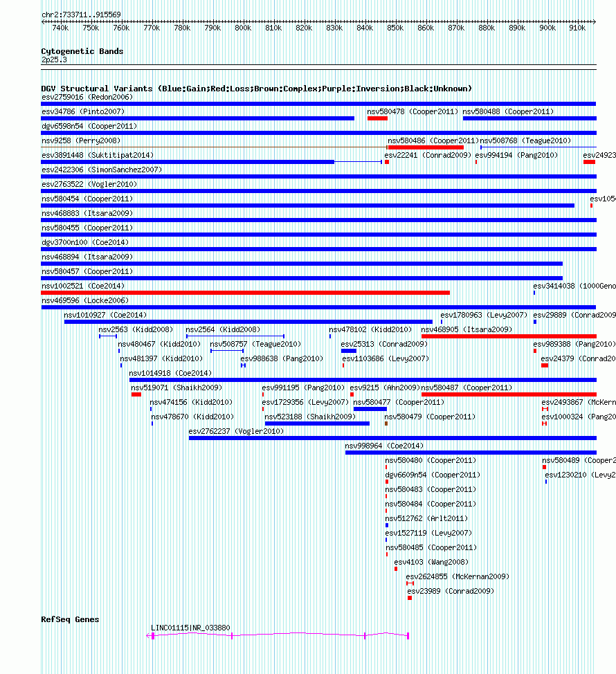Open the nsv580478 (Cooper2011) variant label
616x674 pixels.
point(413,112)
